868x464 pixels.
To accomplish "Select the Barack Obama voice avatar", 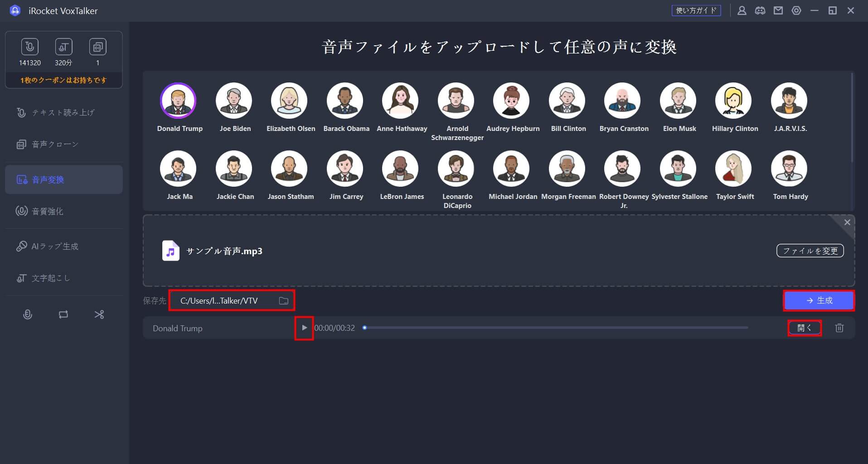I will [x=345, y=101].
